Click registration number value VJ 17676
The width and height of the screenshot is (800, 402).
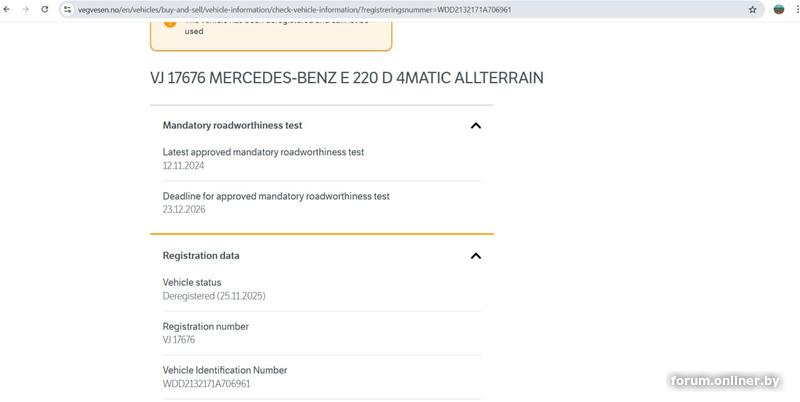click(178, 340)
